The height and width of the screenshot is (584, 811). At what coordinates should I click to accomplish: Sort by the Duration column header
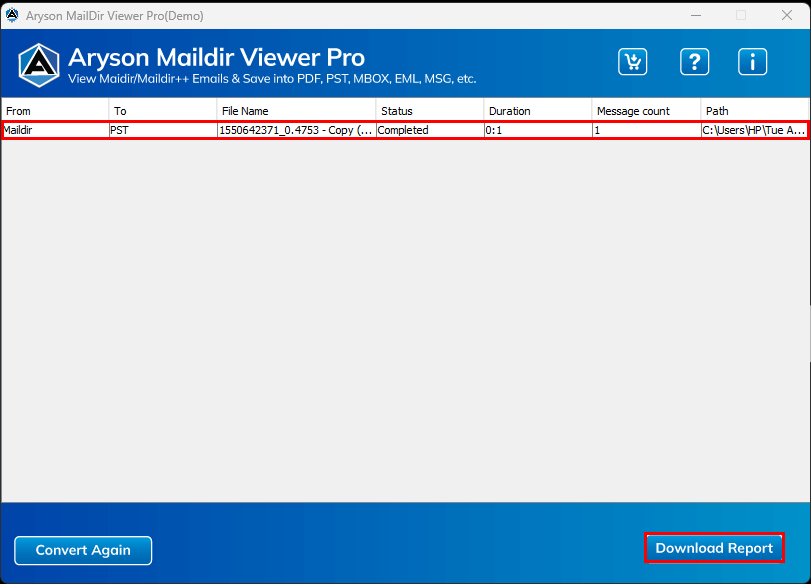click(x=537, y=111)
